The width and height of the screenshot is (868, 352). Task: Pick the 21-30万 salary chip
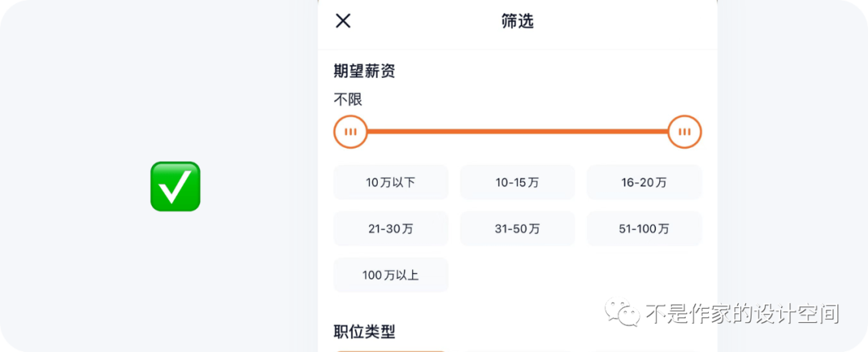391,229
